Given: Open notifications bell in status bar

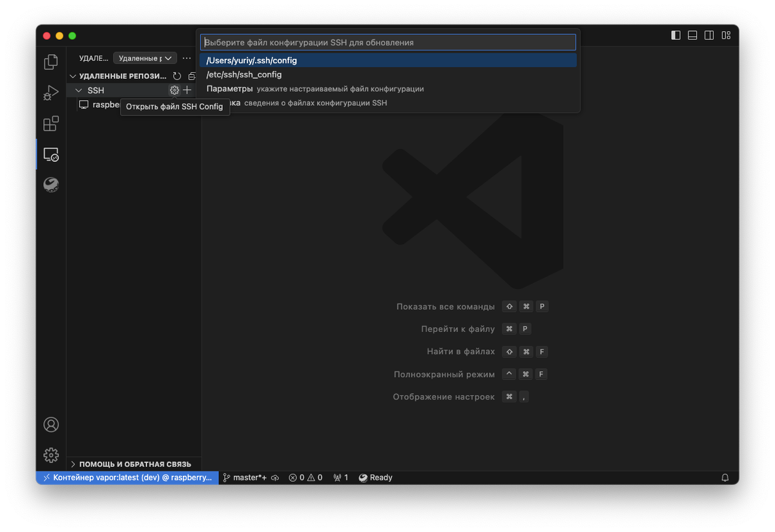Looking at the screenshot, I should pos(725,478).
